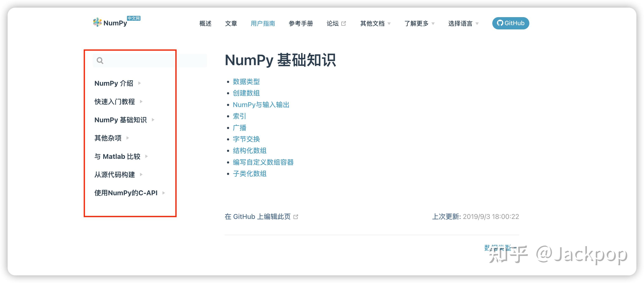The width and height of the screenshot is (644, 283).
Task: Click external link icon beside 论坛
Action: tap(344, 23)
